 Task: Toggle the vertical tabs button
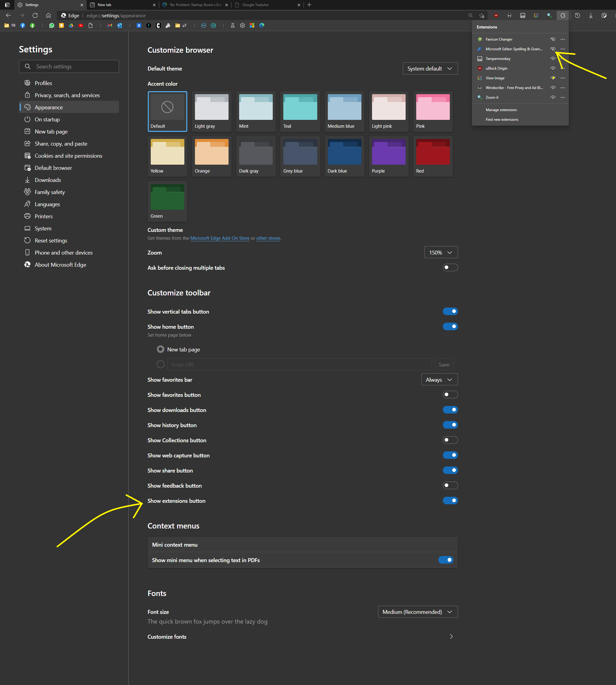coord(7,5)
